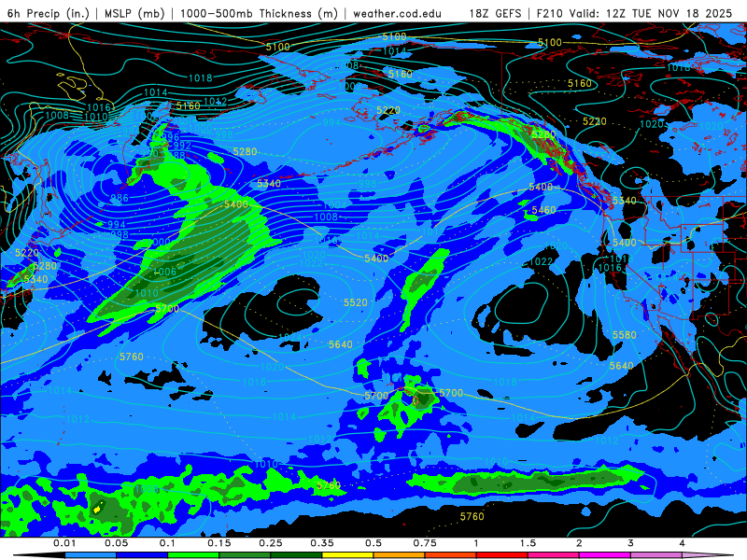Select the light purple 3 inch legend swatch

(x=656, y=555)
